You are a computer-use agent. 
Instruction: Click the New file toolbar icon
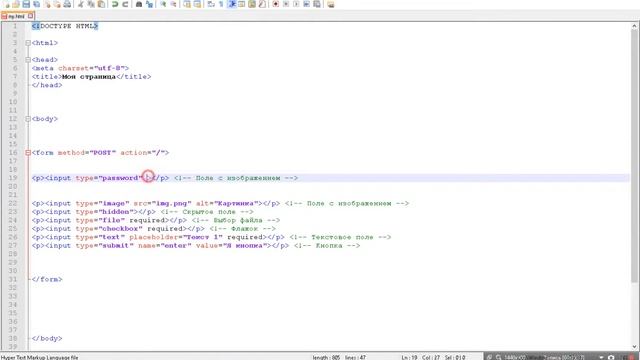point(7,4)
